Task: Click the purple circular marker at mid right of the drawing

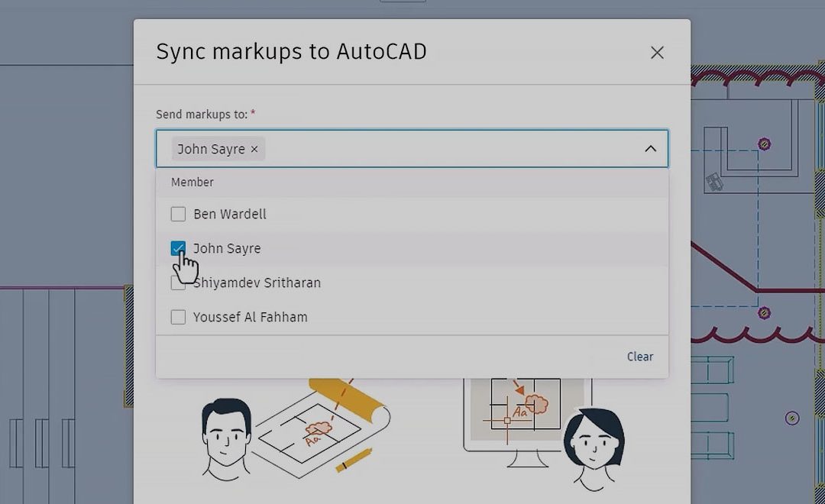Action: [764, 313]
